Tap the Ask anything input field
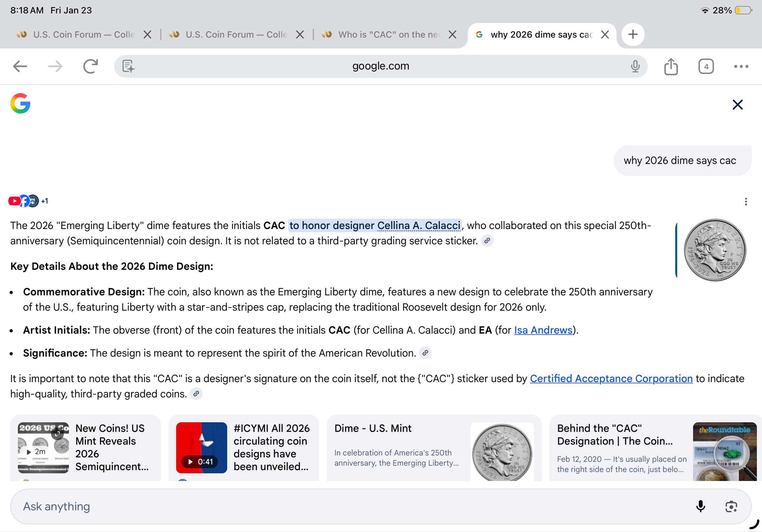This screenshot has width=762, height=532. tap(332, 506)
